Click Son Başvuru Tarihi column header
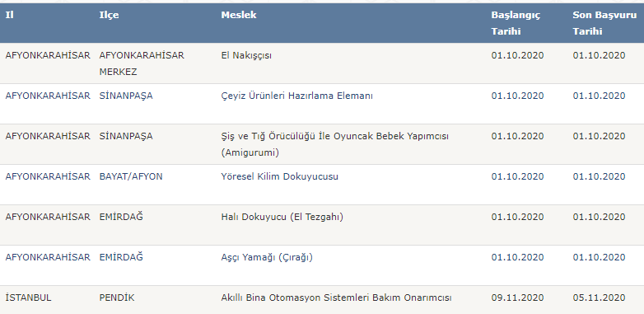The width and height of the screenshot is (644, 314). [605, 23]
